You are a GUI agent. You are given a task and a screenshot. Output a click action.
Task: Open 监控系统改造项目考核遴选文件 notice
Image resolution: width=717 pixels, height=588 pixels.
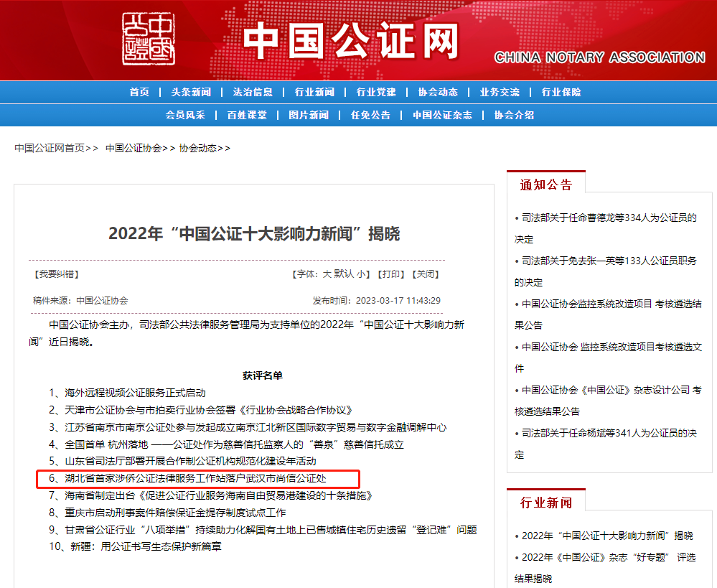coord(608,358)
